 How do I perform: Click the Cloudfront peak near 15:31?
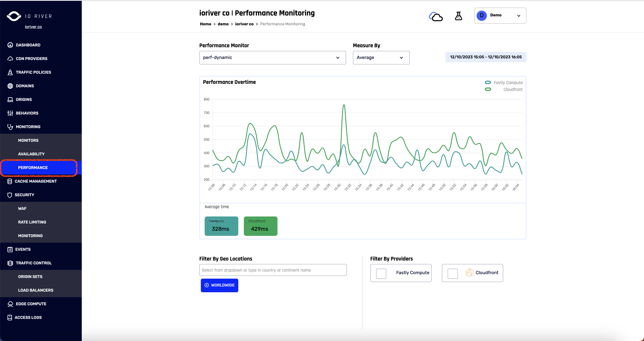pyautogui.click(x=344, y=105)
